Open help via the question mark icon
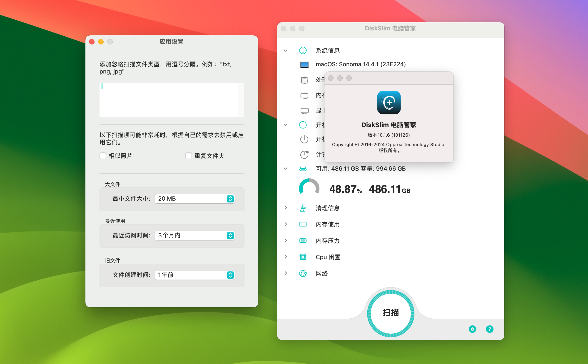The width and height of the screenshot is (588, 364). 489,329
